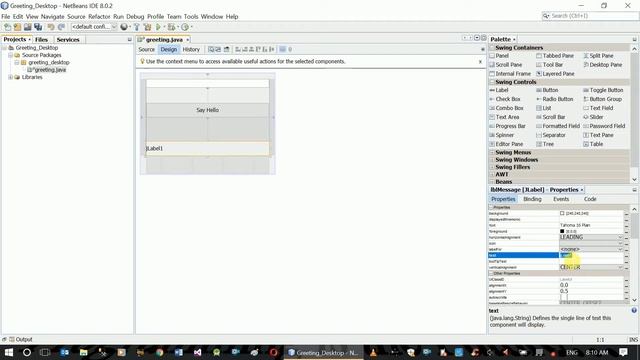Select Radio Button in the palette

coord(554,99)
